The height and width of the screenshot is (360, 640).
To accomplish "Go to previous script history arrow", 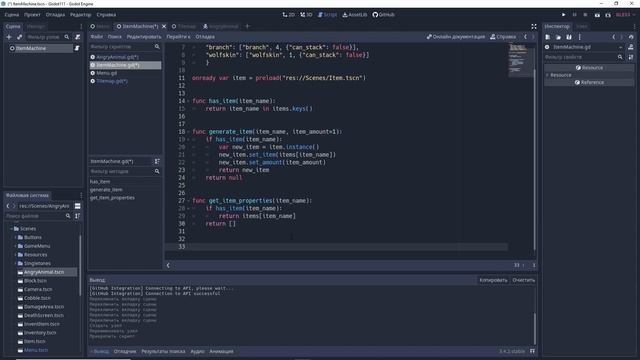I will point(525,37).
